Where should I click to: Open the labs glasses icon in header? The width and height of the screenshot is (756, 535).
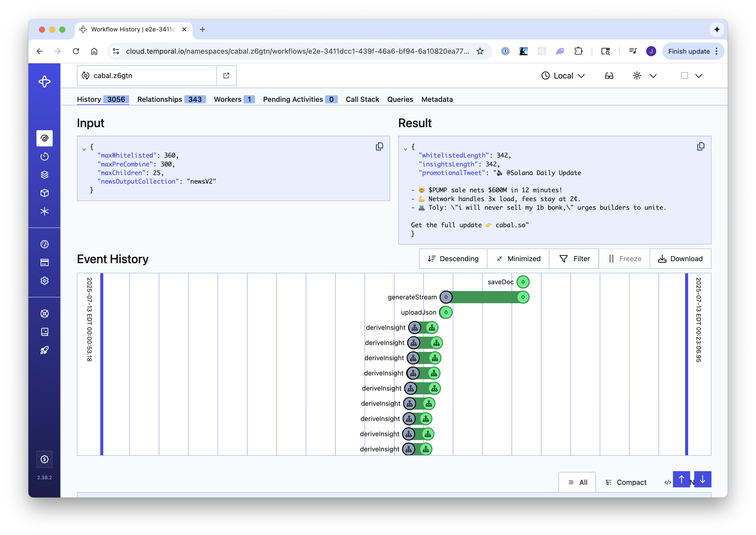click(609, 76)
